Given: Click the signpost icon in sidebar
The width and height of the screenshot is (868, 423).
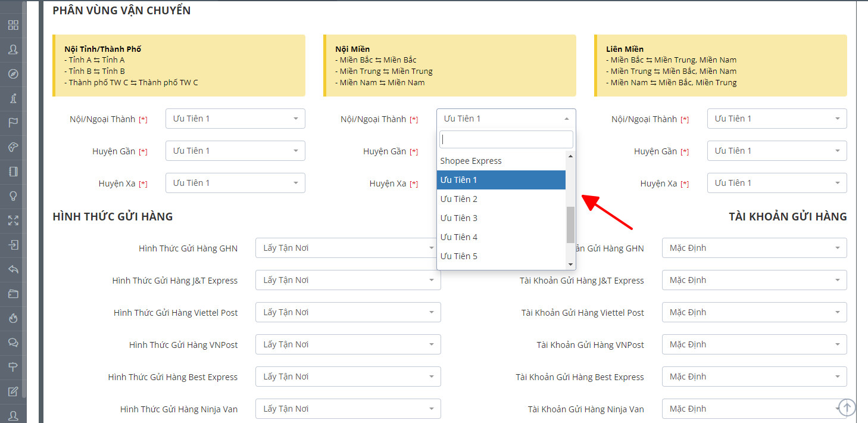Looking at the screenshot, I should [x=13, y=367].
